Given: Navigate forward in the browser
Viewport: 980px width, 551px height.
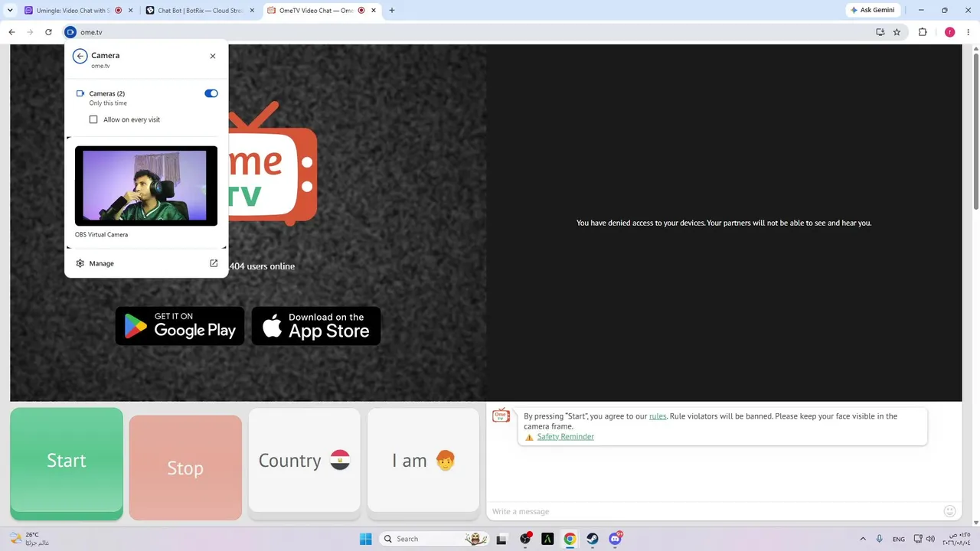Looking at the screenshot, I should pos(30,32).
